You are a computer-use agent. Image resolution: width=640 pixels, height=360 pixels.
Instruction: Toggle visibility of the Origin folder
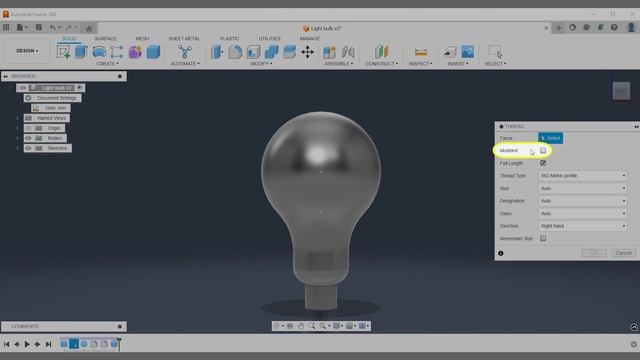(28, 128)
